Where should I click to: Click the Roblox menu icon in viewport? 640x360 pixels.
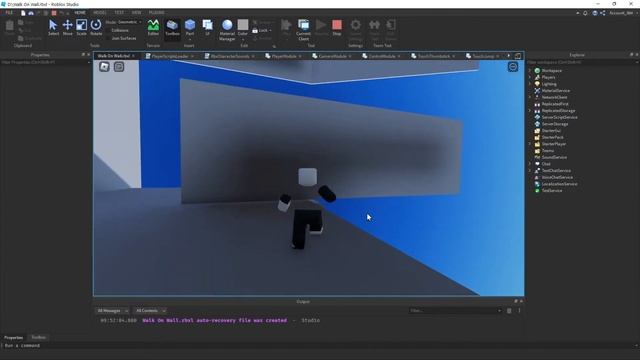[x=104, y=67]
